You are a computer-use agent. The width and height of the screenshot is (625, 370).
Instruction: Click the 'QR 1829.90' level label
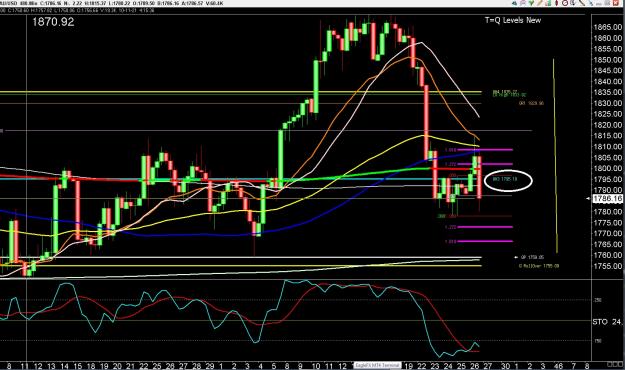tap(531, 103)
